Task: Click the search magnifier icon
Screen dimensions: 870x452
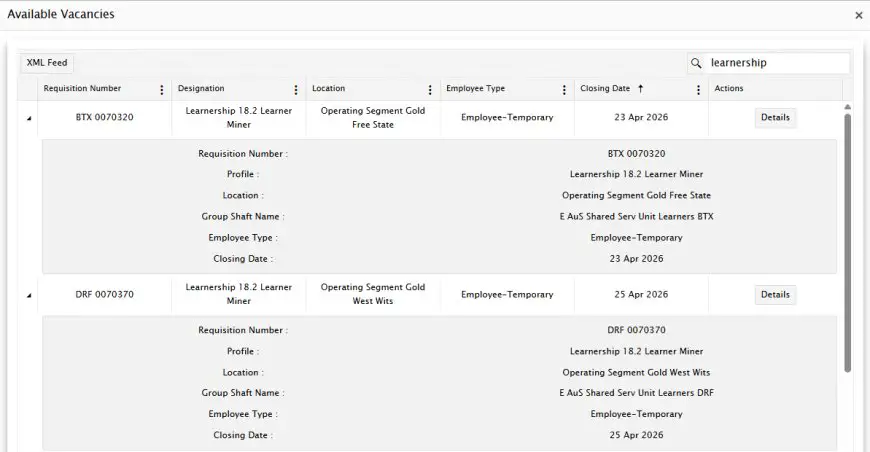Action: coord(696,63)
